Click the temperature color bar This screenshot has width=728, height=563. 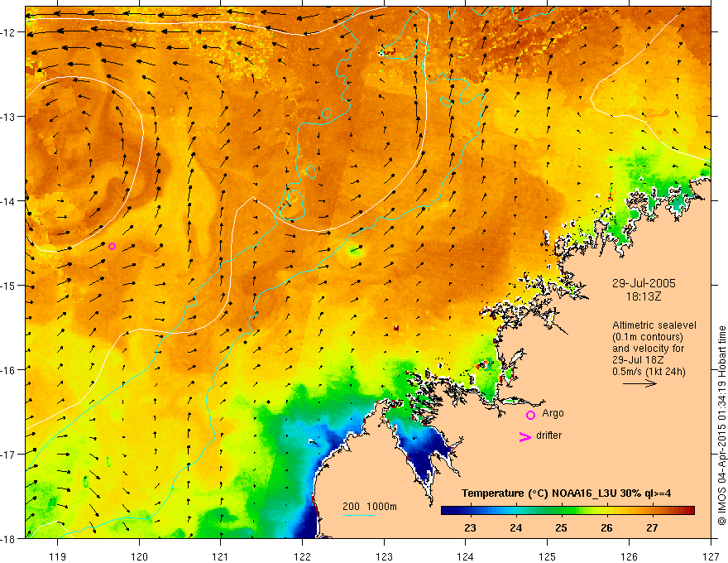tap(568, 511)
